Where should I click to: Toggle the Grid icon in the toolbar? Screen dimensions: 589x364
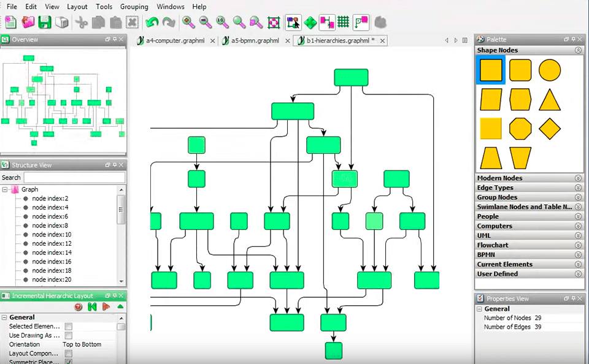pyautogui.click(x=344, y=23)
